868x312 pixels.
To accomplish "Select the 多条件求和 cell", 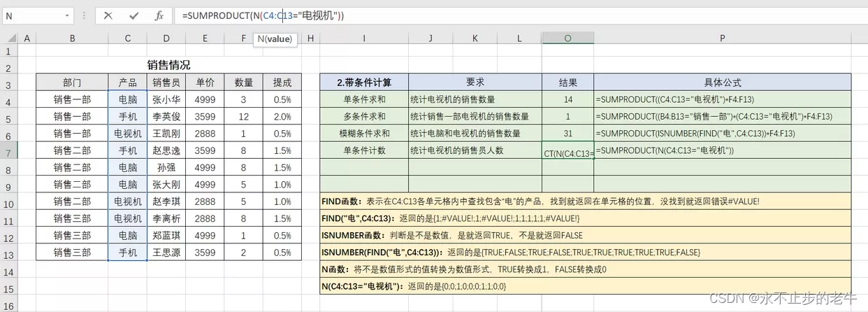I will tap(364, 116).
